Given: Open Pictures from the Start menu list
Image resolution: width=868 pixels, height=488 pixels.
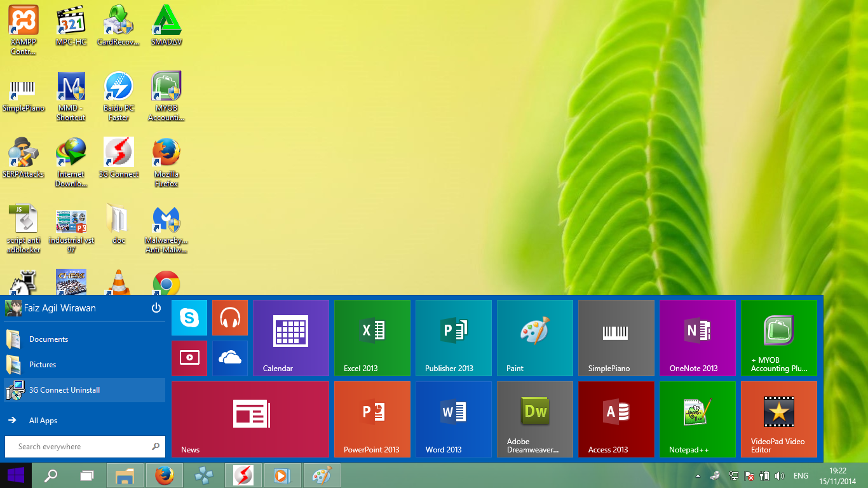Looking at the screenshot, I should click(x=85, y=365).
